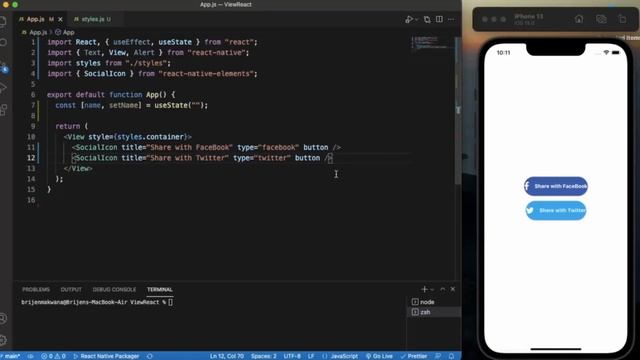Open the new terminal launch profile dropdown
Image resolution: width=640 pixels, height=360 pixels.
432,290
